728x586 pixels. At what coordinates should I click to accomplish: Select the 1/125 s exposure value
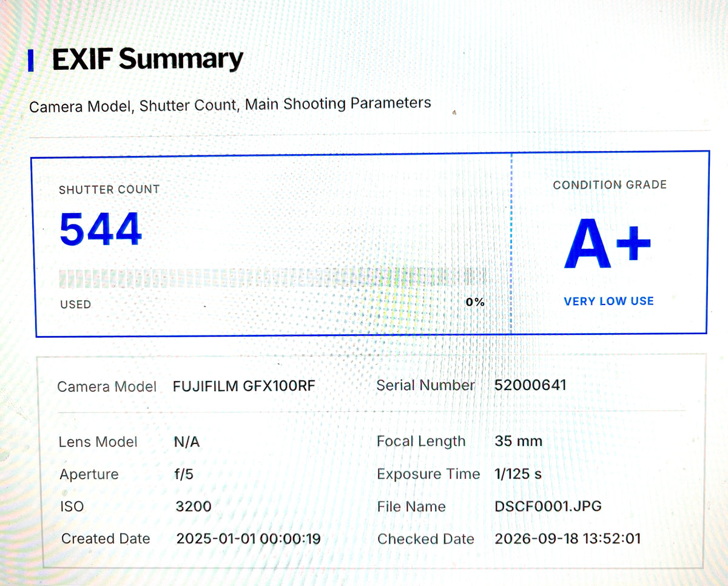click(x=519, y=474)
